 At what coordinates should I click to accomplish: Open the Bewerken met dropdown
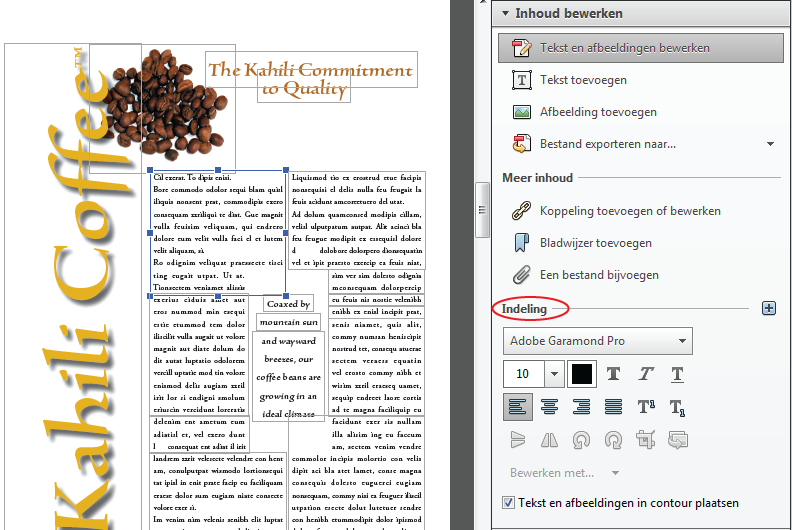point(564,473)
